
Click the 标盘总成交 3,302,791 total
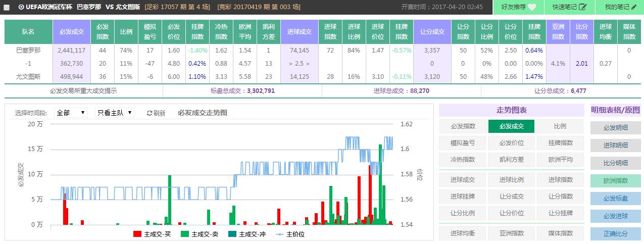tap(243, 91)
